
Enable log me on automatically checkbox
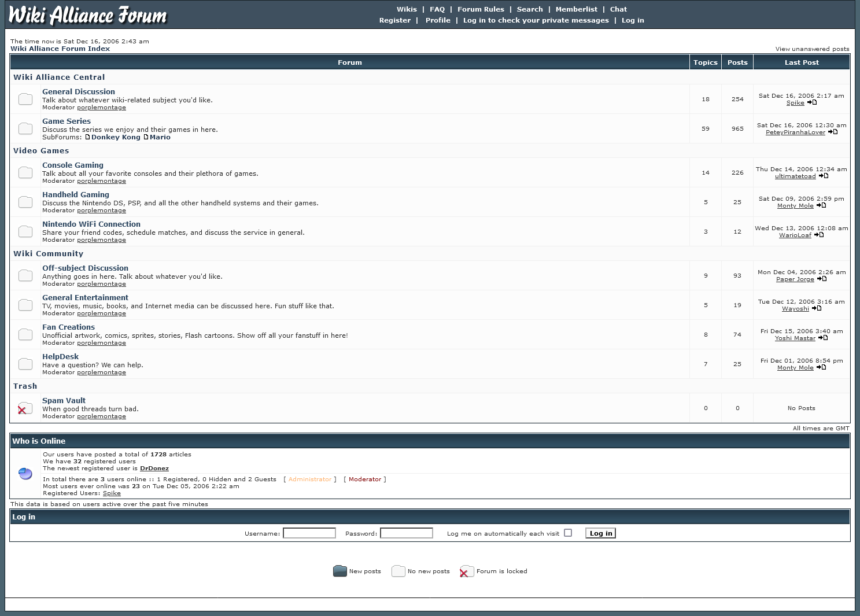(568, 533)
